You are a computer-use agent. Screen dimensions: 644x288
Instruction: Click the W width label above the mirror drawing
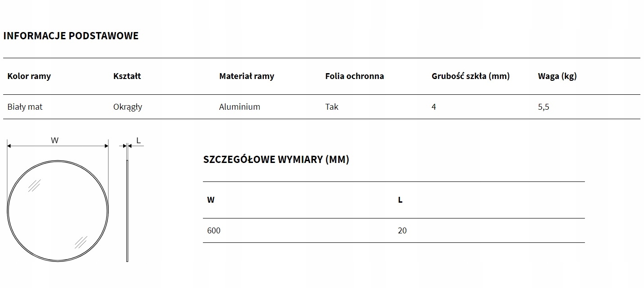click(x=55, y=140)
